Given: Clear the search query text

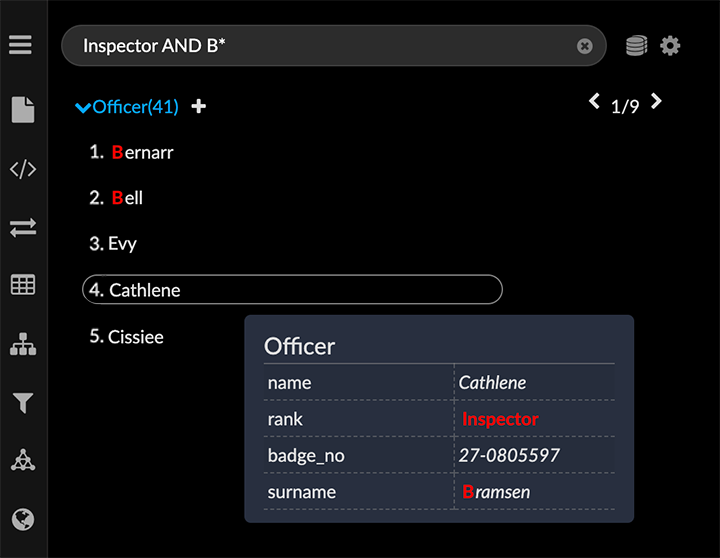Looking at the screenshot, I should click(585, 46).
